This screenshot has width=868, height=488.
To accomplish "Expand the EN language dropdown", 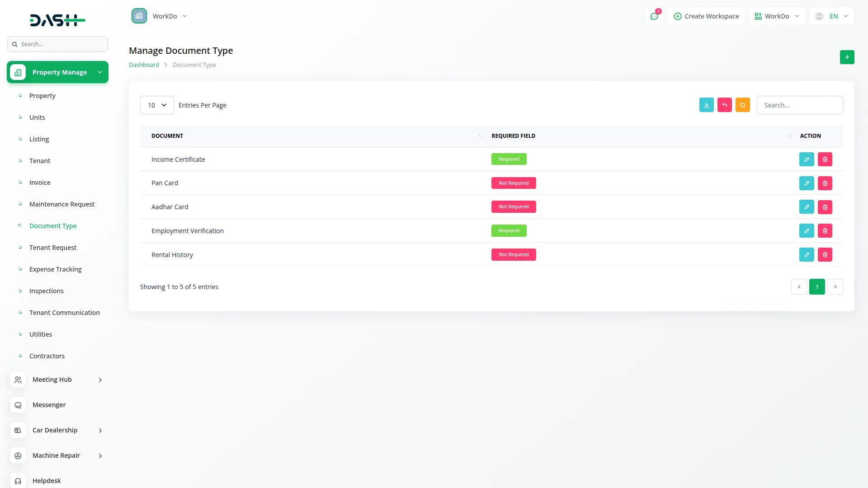I will [x=832, y=16].
